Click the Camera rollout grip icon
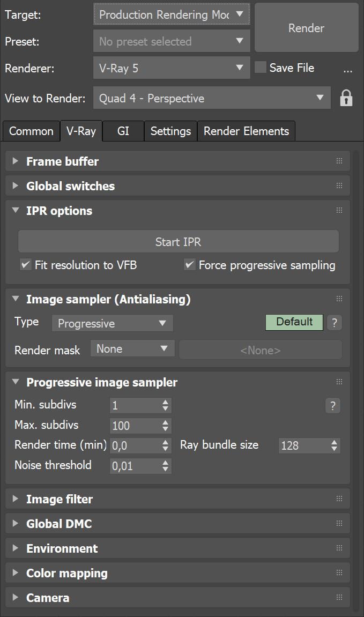Screen dimensions: 364x617 click(x=339, y=598)
